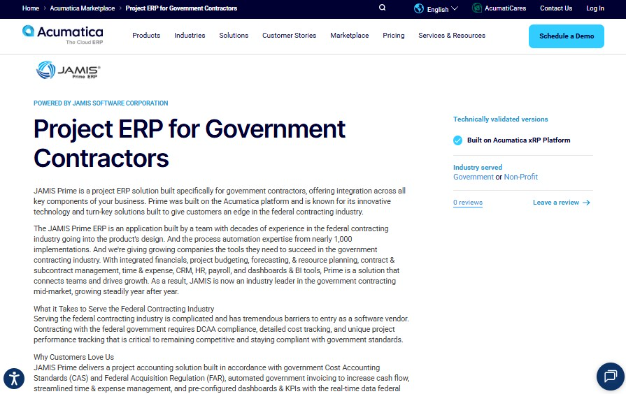
Task: Click the xRP Platform checkmark badge
Action: pos(458,140)
